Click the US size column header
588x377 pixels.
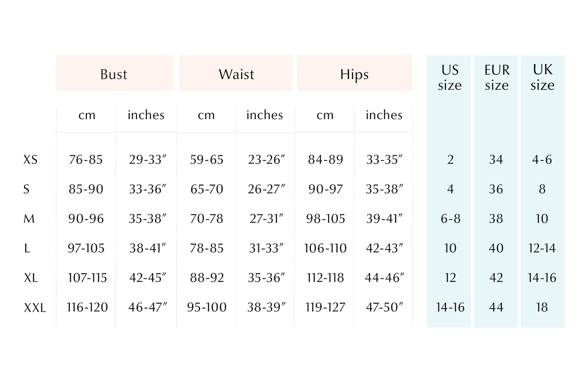(x=449, y=77)
